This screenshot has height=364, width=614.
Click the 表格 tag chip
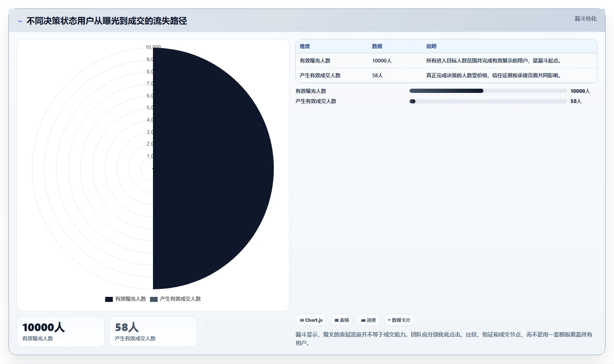coord(341,320)
